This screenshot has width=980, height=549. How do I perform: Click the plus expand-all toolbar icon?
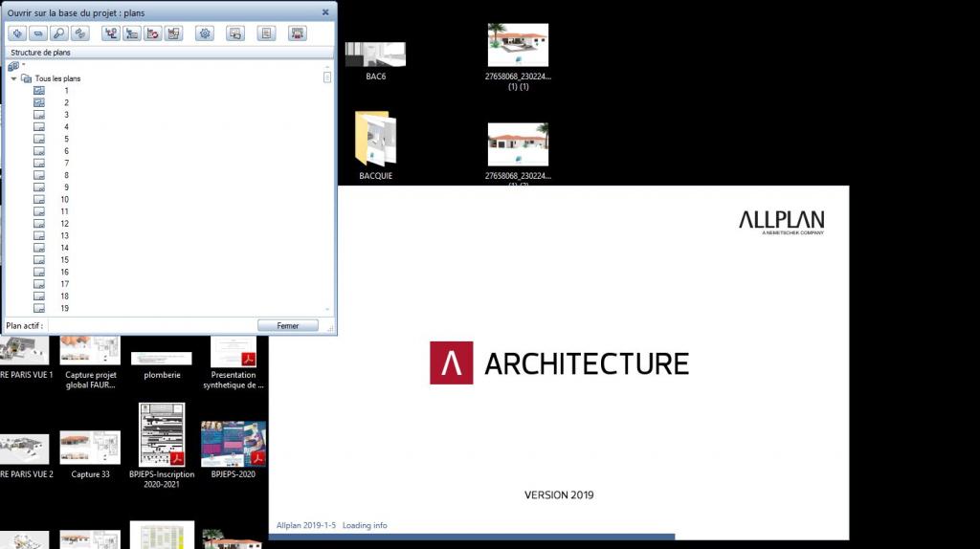point(17,33)
